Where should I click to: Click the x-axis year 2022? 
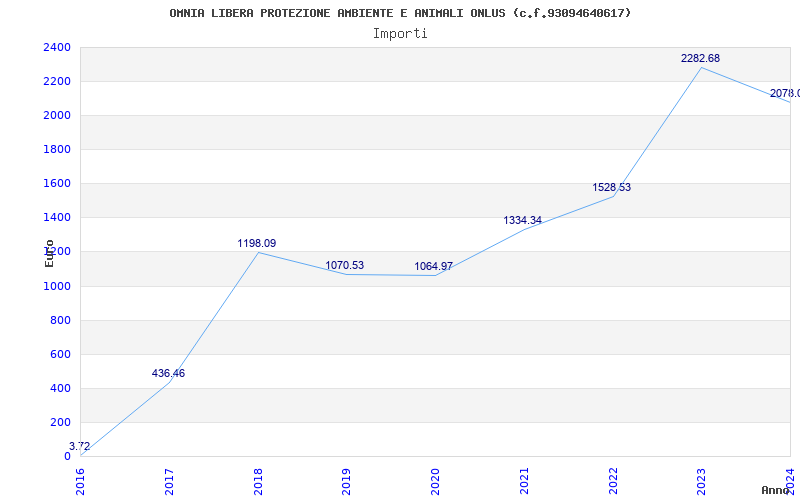(613, 481)
